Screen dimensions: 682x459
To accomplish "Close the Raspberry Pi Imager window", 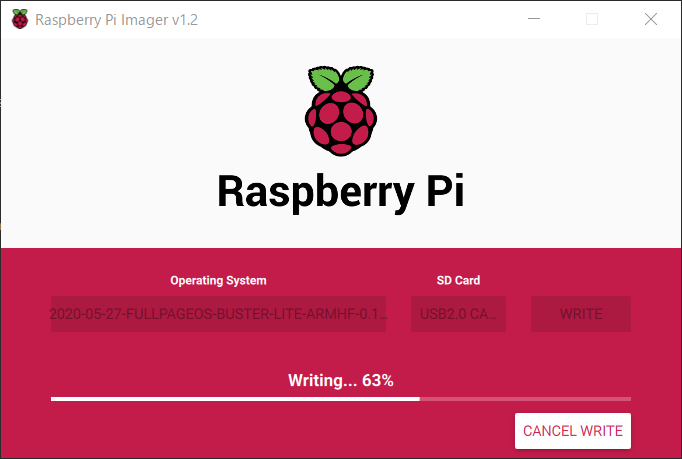I will point(651,19).
